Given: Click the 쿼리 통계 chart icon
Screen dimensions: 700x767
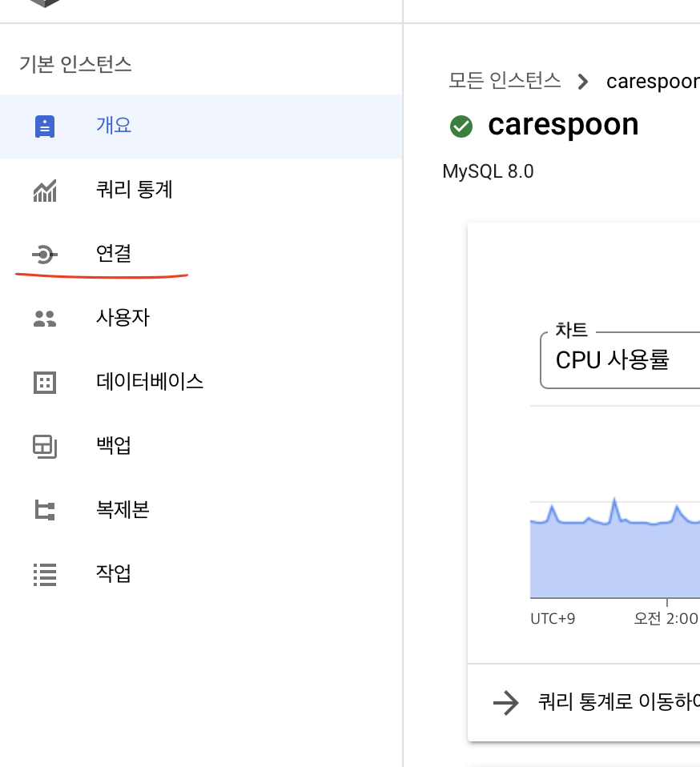Looking at the screenshot, I should pos(45,191).
